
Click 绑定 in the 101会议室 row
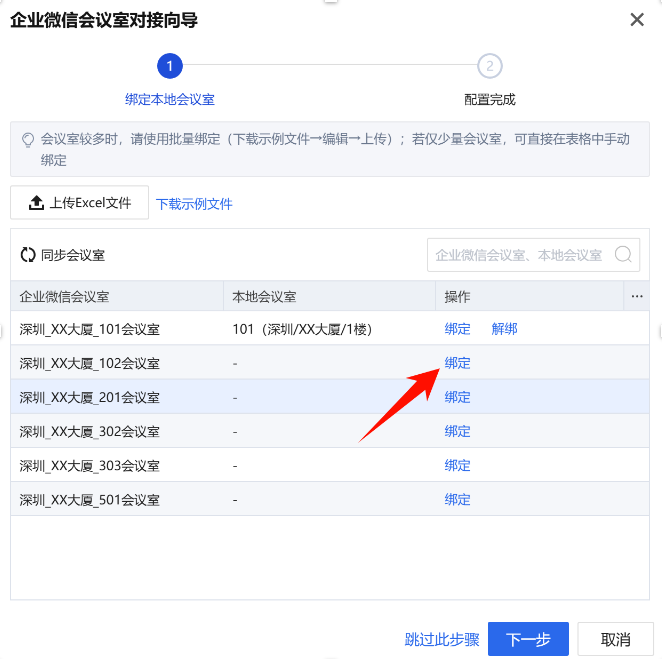point(457,329)
